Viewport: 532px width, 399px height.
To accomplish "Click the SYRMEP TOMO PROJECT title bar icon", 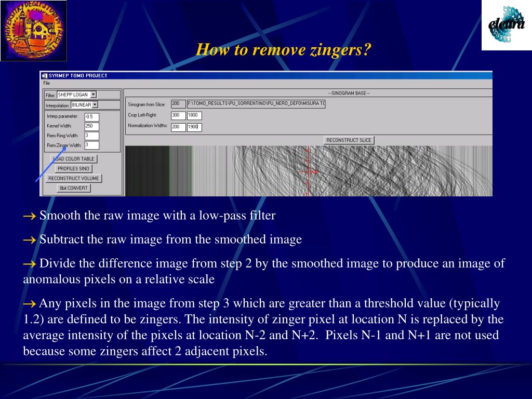I will 45,76.
